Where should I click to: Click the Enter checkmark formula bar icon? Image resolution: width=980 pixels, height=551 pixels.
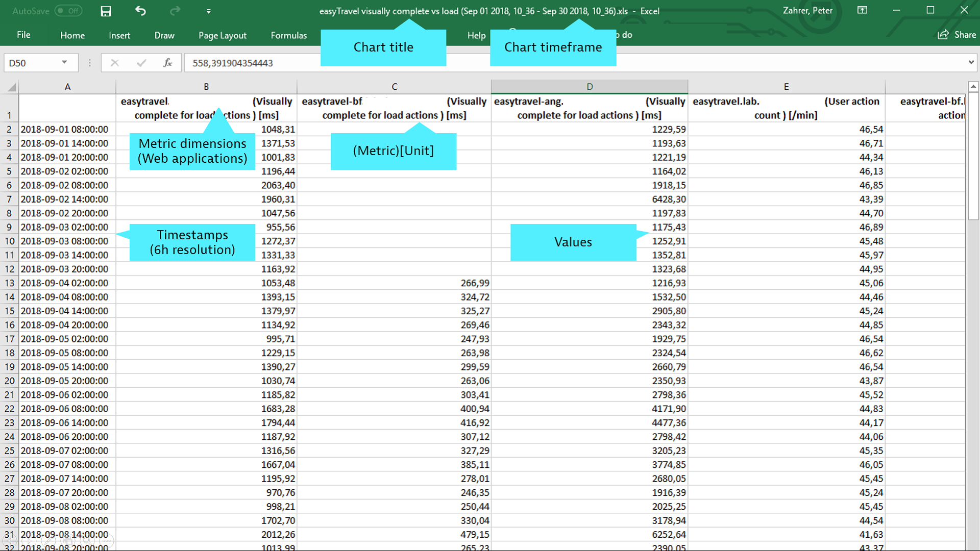[x=141, y=63]
